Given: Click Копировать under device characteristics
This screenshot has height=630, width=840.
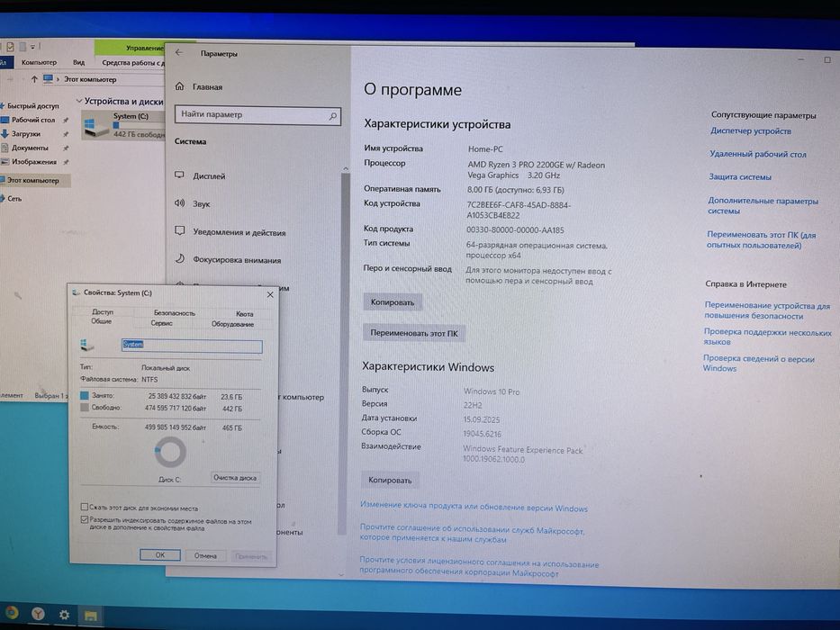Looking at the screenshot, I should pyautogui.click(x=393, y=302).
